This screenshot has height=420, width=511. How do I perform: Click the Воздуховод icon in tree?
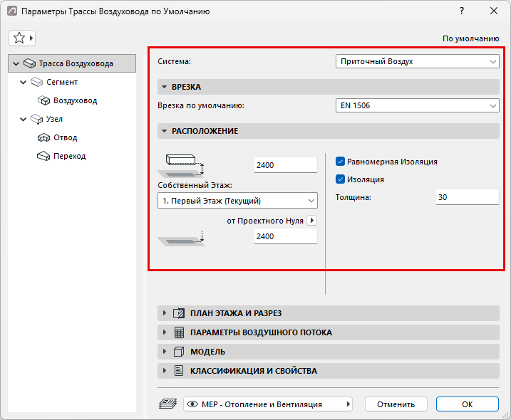[x=43, y=100]
